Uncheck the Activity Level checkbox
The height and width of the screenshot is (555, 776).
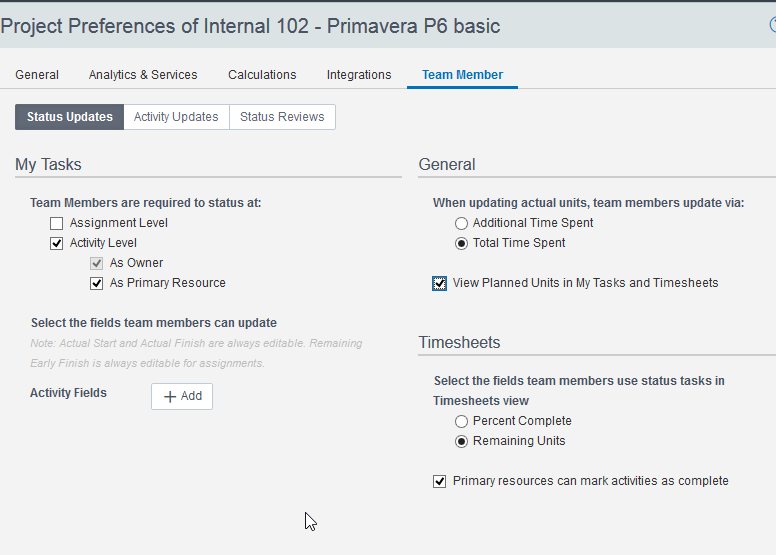[56, 243]
